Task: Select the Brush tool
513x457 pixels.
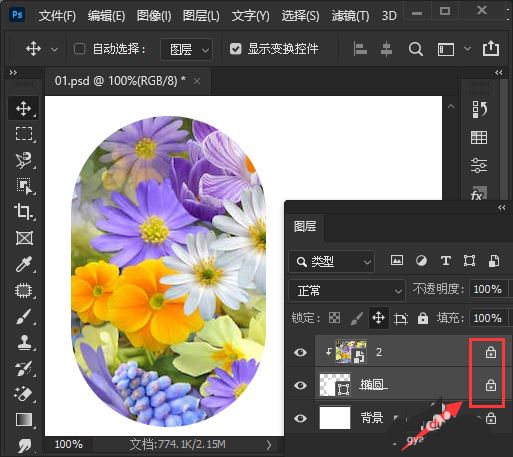Action: click(x=24, y=316)
